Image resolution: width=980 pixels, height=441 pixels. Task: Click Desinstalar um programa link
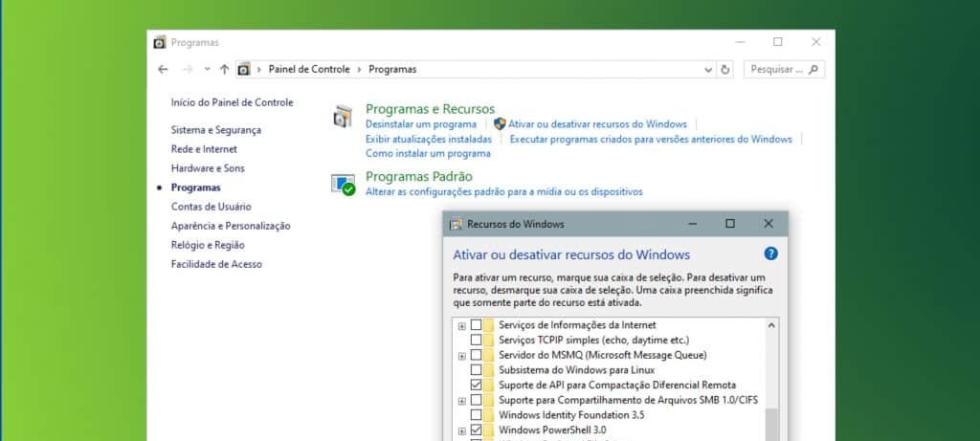[420, 124]
